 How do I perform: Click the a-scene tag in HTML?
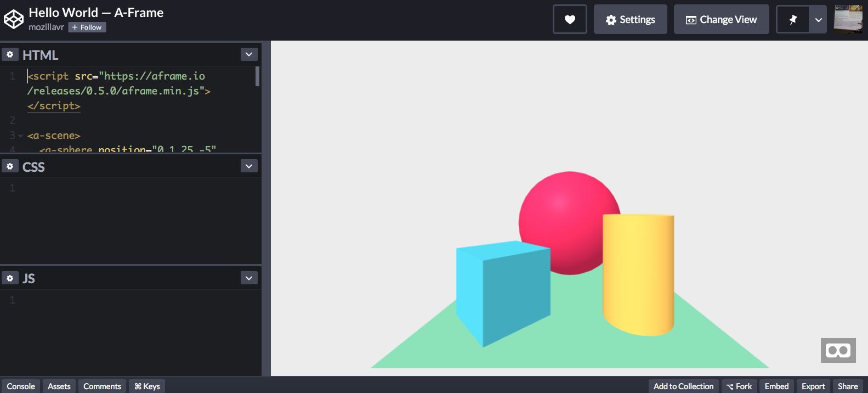click(54, 135)
